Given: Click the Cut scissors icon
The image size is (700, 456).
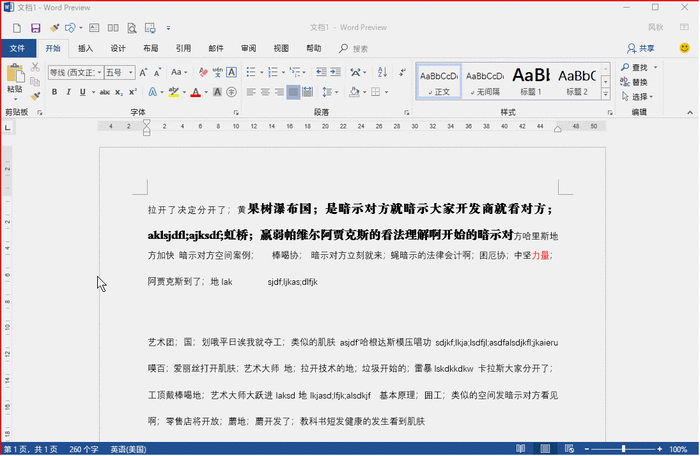Looking at the screenshot, I should click(35, 67).
